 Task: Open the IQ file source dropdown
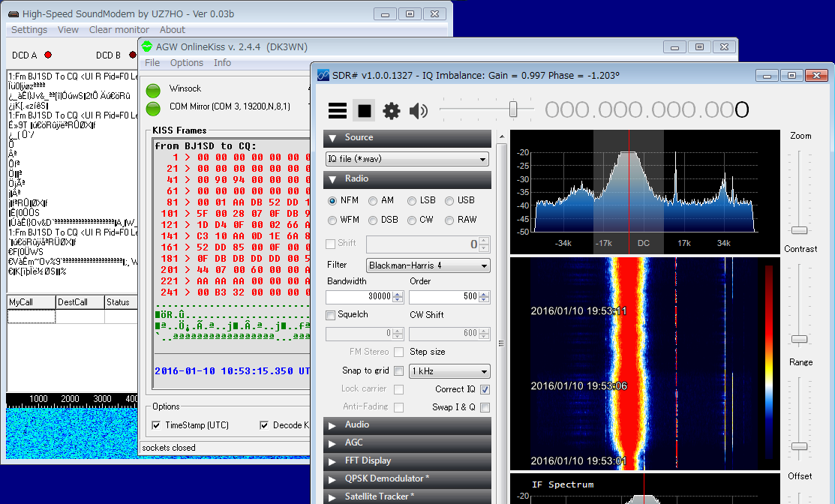click(x=407, y=159)
